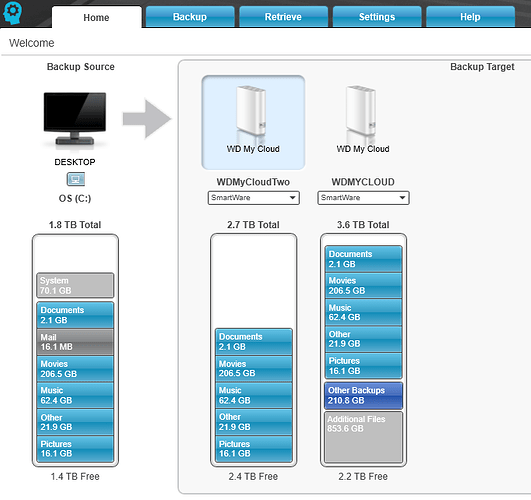Open the Help tab
531x500 pixels.
pyautogui.click(x=470, y=17)
